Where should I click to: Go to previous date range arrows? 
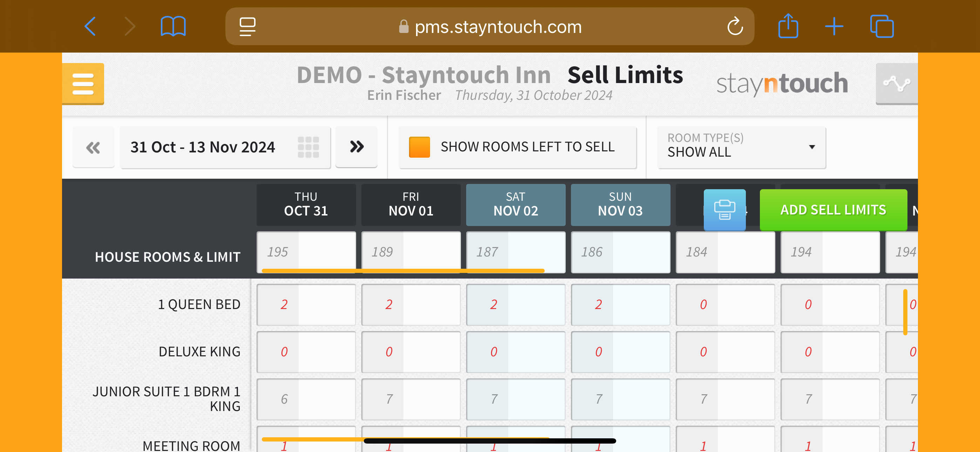tap(93, 147)
